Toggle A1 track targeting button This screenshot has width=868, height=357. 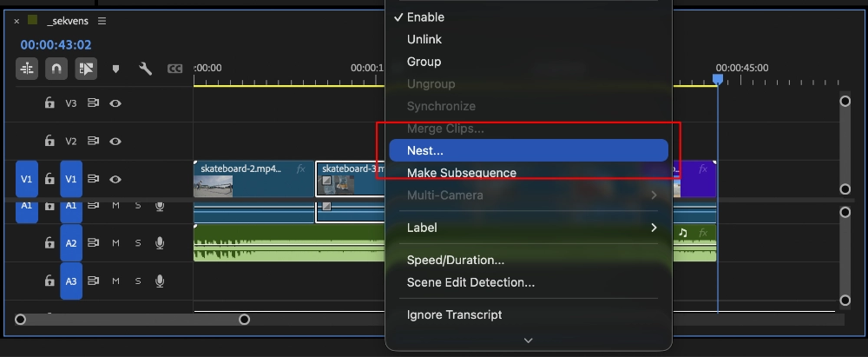click(71, 212)
